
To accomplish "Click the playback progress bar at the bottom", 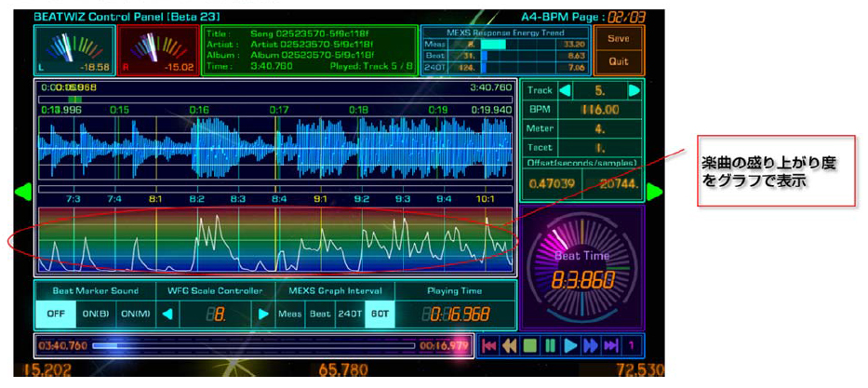I will click(x=254, y=346).
